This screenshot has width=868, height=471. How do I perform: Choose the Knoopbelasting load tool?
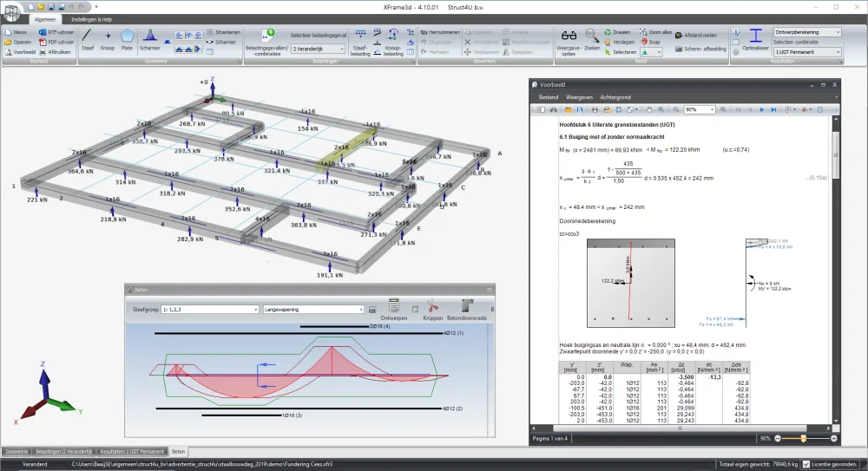pos(393,43)
